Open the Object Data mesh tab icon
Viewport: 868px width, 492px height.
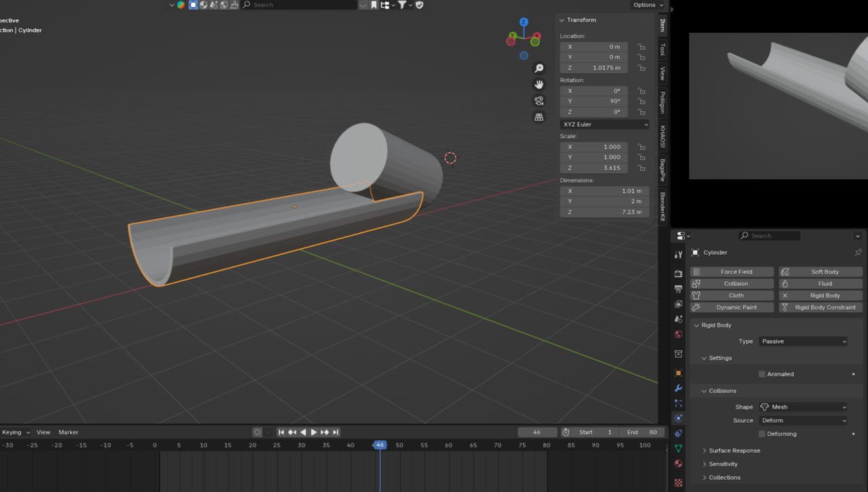pyautogui.click(x=678, y=449)
